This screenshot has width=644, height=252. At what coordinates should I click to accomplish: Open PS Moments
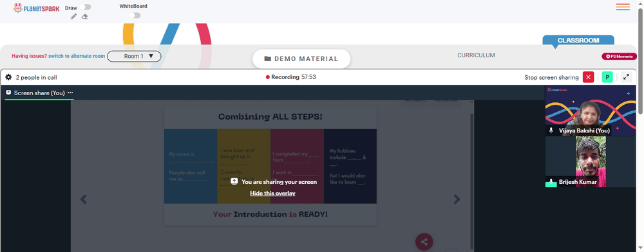pos(620,57)
